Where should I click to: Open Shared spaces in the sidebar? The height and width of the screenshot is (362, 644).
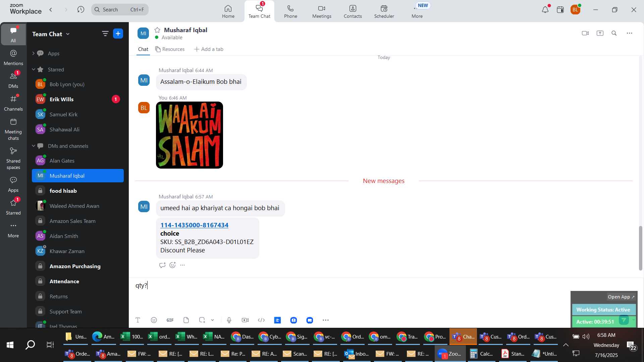13,158
